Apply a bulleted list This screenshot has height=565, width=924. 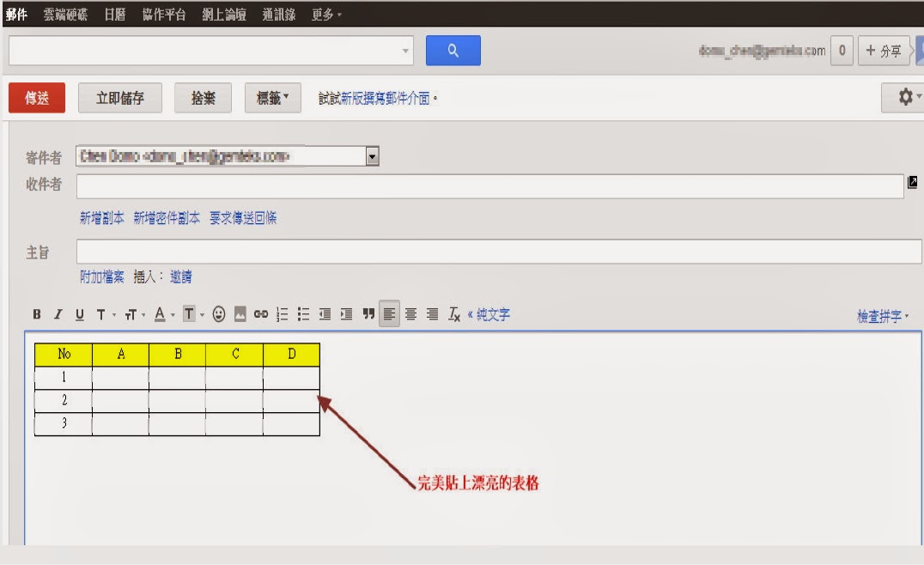point(302,313)
